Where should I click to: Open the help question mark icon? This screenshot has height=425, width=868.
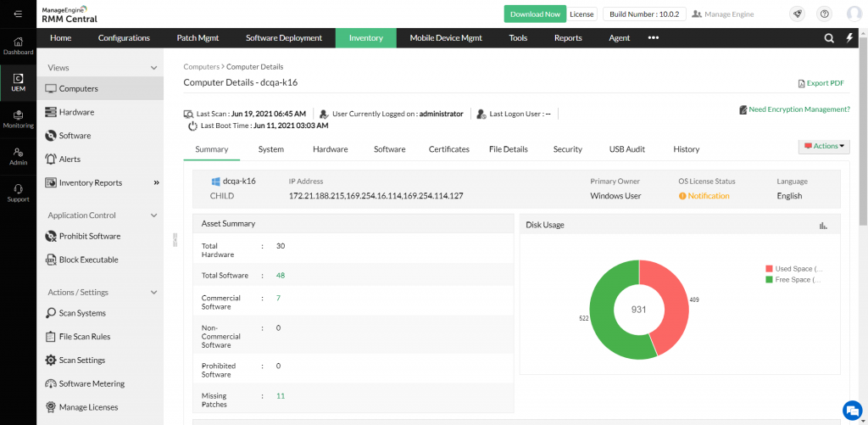tap(823, 14)
